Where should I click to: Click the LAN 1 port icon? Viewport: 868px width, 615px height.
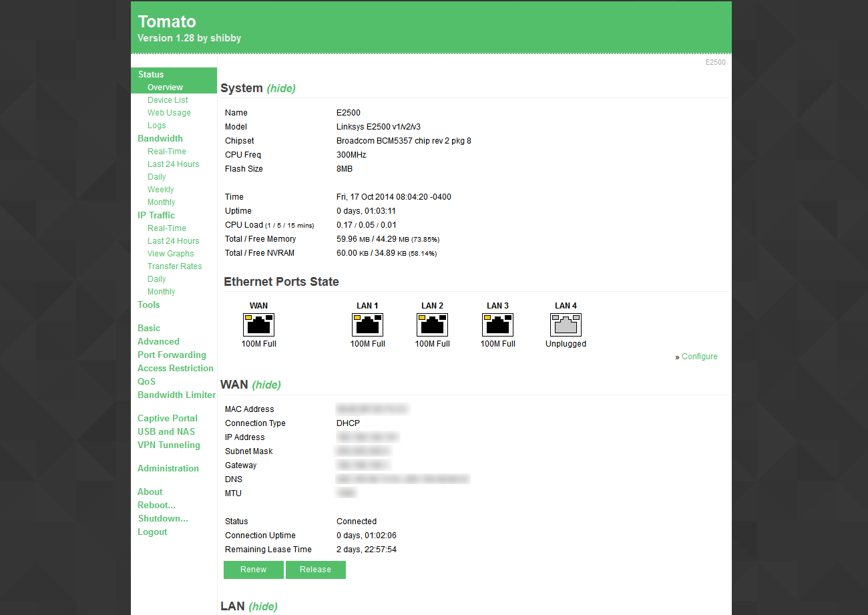pyautogui.click(x=367, y=325)
